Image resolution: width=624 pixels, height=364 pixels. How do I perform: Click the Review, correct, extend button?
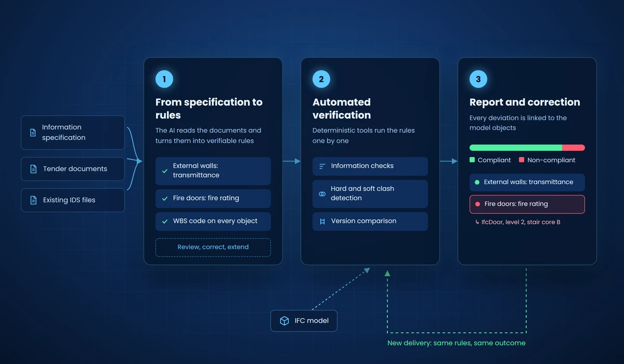pyautogui.click(x=213, y=248)
